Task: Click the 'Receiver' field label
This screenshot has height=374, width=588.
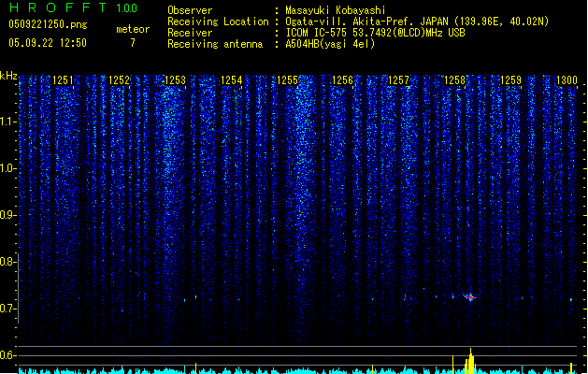Action: click(x=190, y=33)
